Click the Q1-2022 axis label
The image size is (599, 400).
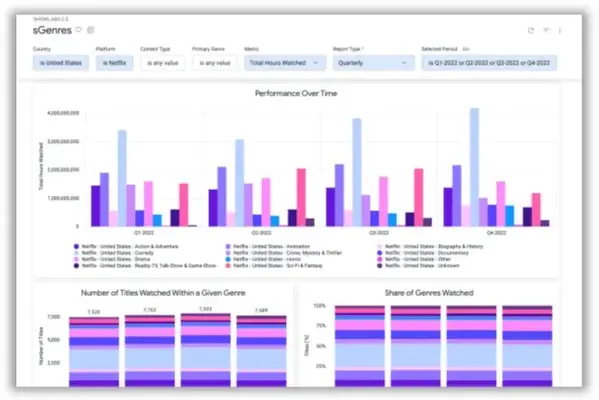tap(144, 233)
